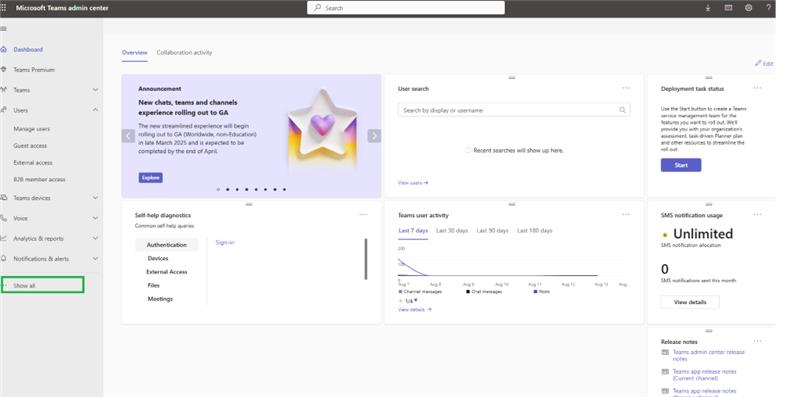Click the user search input field
The height and width of the screenshot is (397, 800).
tap(514, 110)
